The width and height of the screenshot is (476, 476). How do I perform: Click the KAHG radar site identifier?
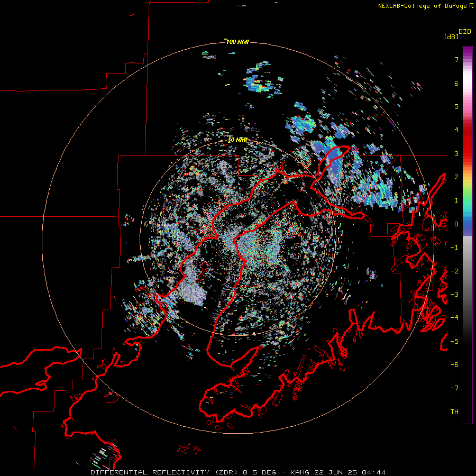click(x=300, y=472)
